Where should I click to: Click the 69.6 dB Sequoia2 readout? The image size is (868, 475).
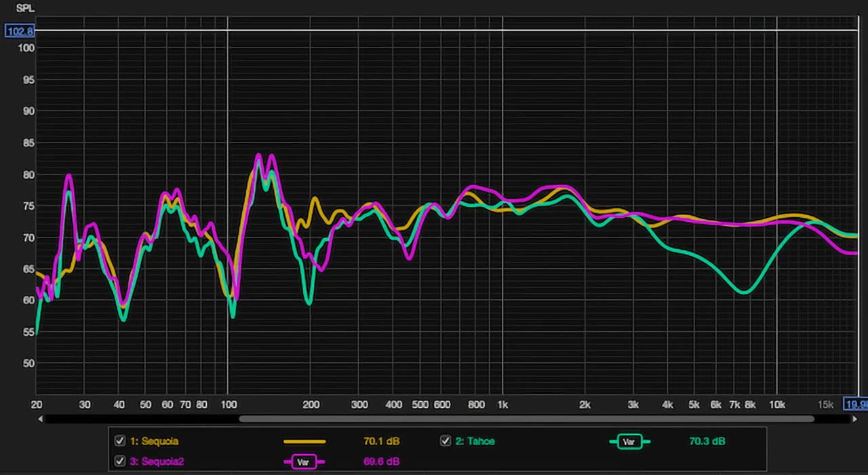point(381,461)
